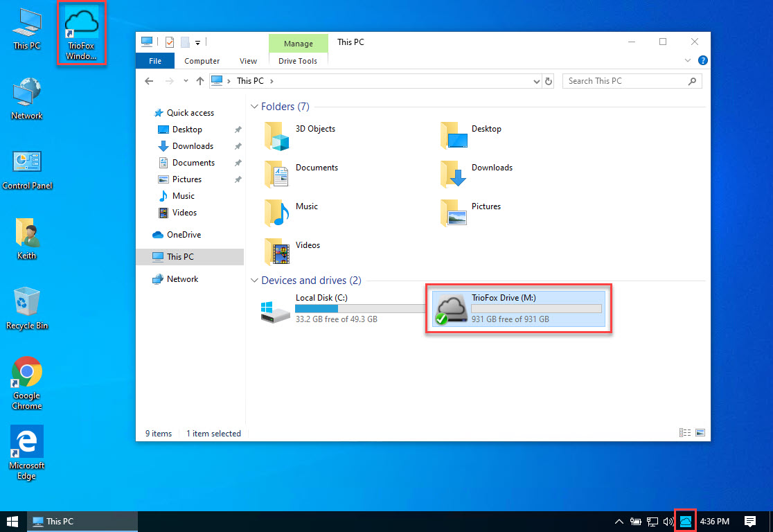Open Customize Quick Access Toolbar dropdown
This screenshot has width=773, height=532.
point(197,42)
